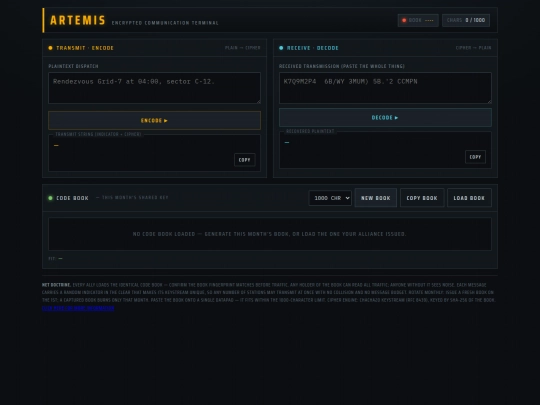Click the 'Encrypted Communication Terminal' subtitle
540x405 pixels.
pyautogui.click(x=165, y=23)
